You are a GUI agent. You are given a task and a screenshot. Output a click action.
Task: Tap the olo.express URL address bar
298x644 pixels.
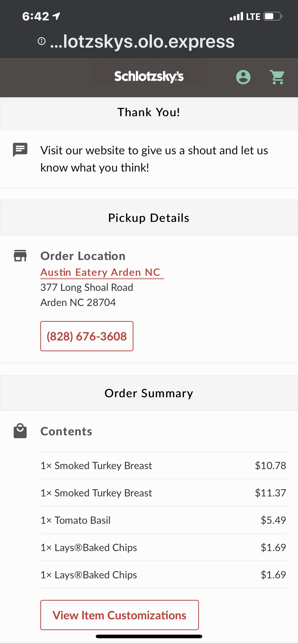142,41
